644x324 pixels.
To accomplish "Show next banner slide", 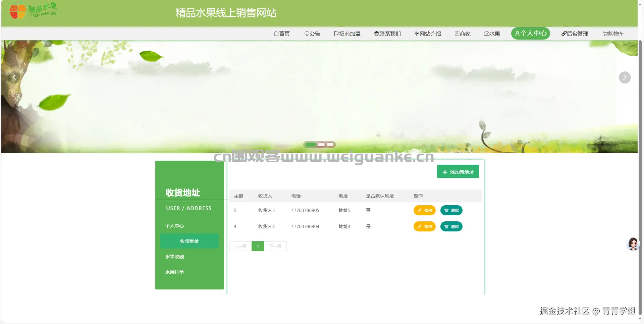I will point(625,77).
